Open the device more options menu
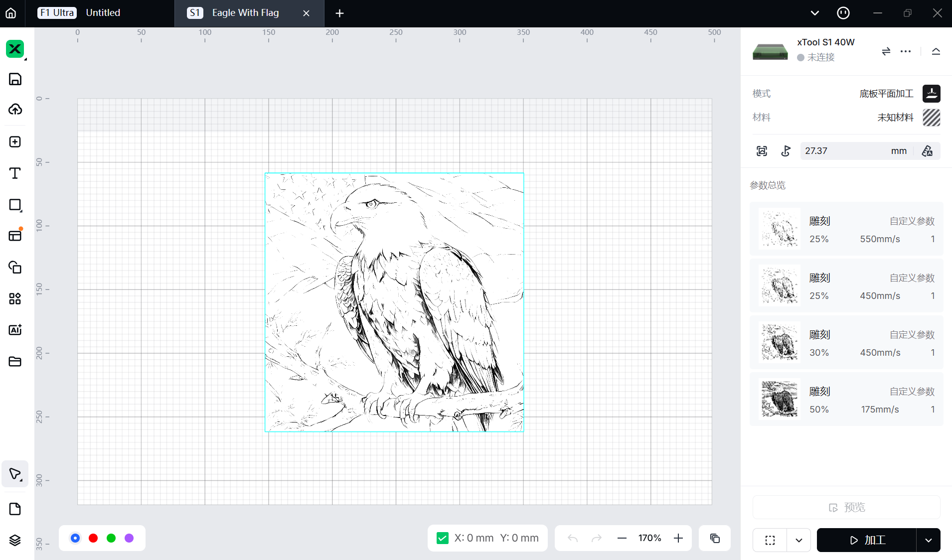Image resolution: width=952 pixels, height=560 pixels. pyautogui.click(x=906, y=51)
